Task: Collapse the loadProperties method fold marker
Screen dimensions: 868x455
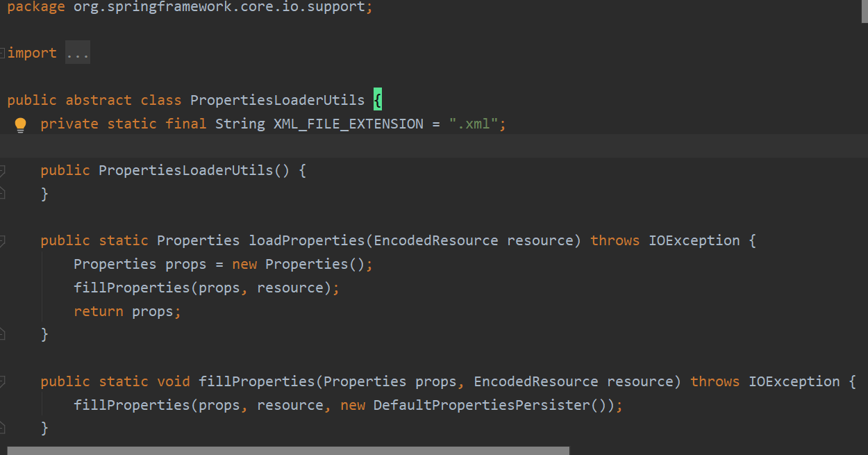Action: [x=2, y=240]
